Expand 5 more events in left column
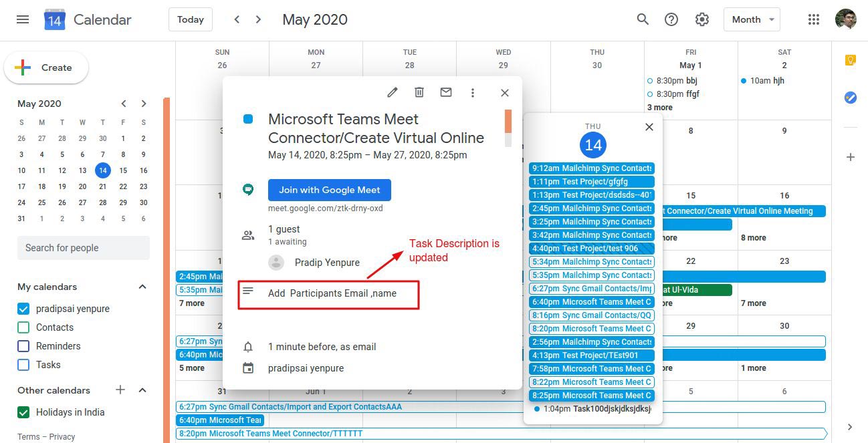The image size is (868, 443). (x=192, y=368)
